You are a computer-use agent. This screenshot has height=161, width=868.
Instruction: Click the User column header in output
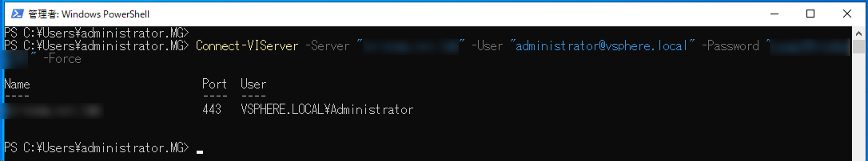253,84
